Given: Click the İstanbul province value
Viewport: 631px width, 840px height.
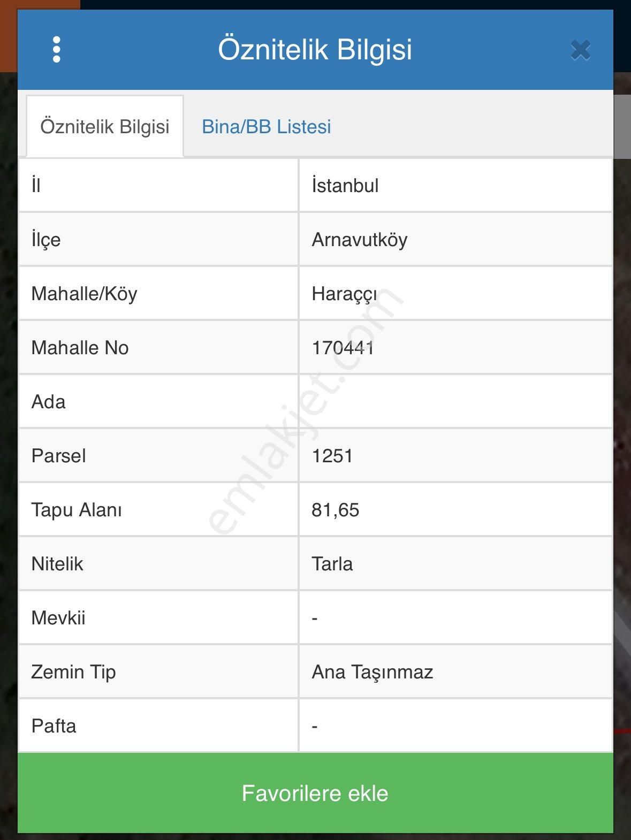Looking at the screenshot, I should 345,186.
